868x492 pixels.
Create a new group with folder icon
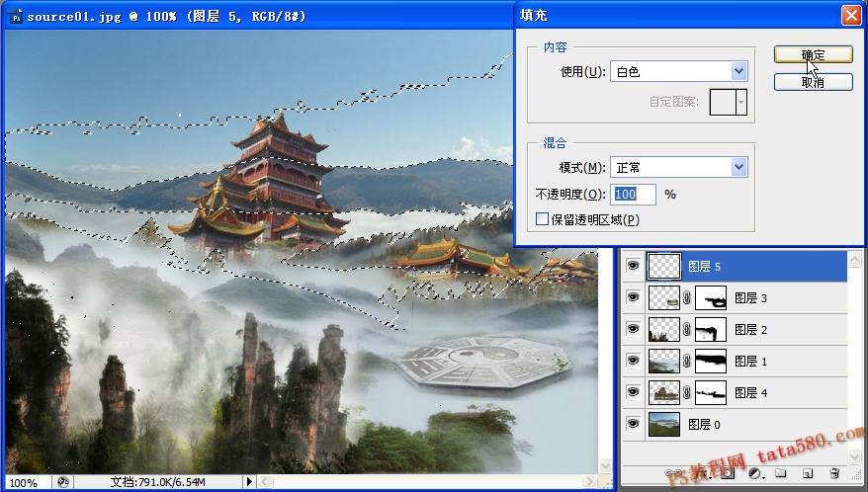tap(781, 473)
